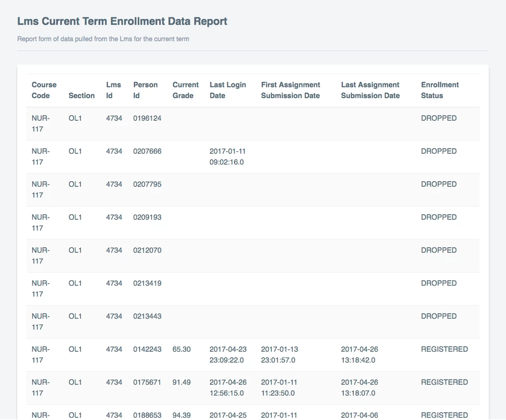Click the Course Code column header
The width and height of the screenshot is (506, 420).
[44, 90]
